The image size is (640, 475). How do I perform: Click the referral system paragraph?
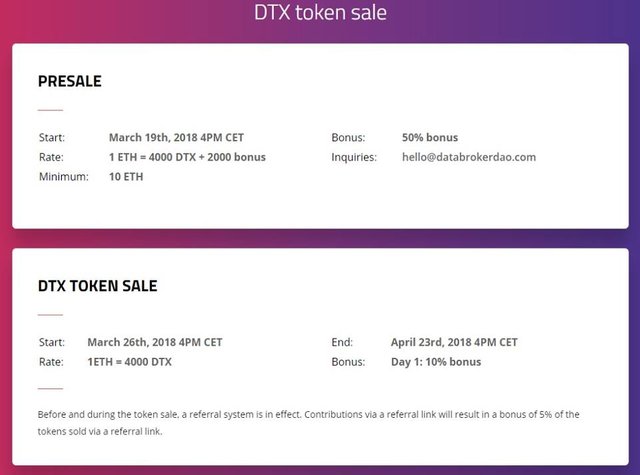308,423
